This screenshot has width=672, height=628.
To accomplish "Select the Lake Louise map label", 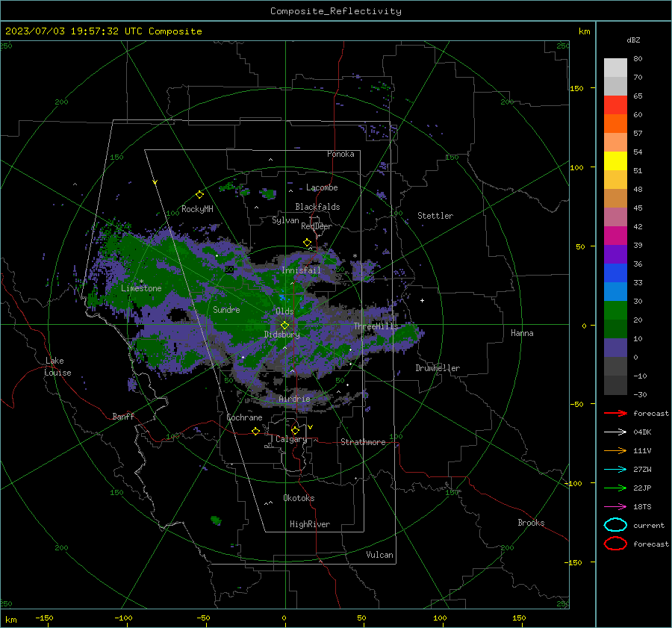I will click(57, 367).
